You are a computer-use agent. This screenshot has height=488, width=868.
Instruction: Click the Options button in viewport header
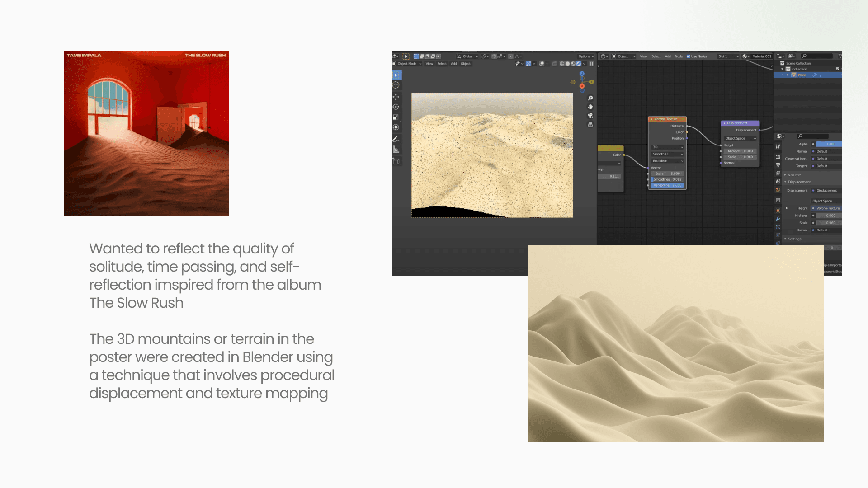tap(585, 56)
